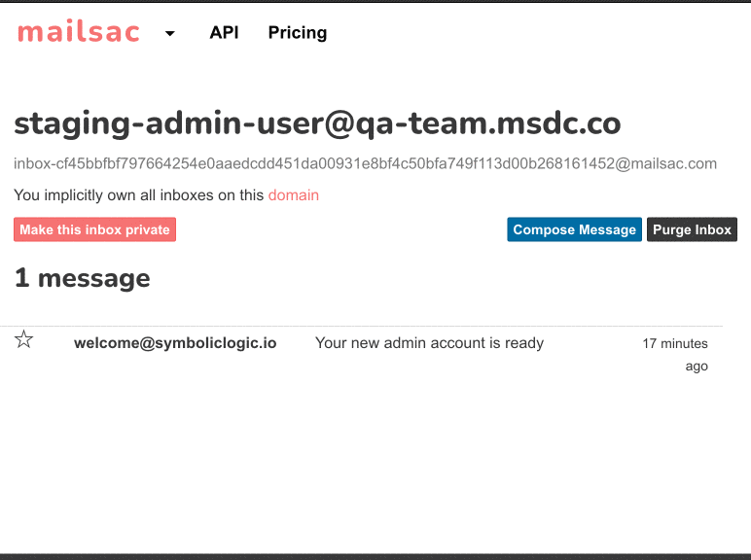
Task: Click the divider line above the message row
Action: (x=361, y=326)
